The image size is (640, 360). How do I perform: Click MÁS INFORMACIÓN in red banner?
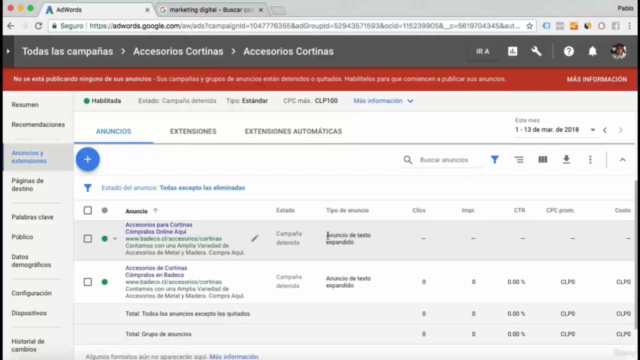point(596,79)
